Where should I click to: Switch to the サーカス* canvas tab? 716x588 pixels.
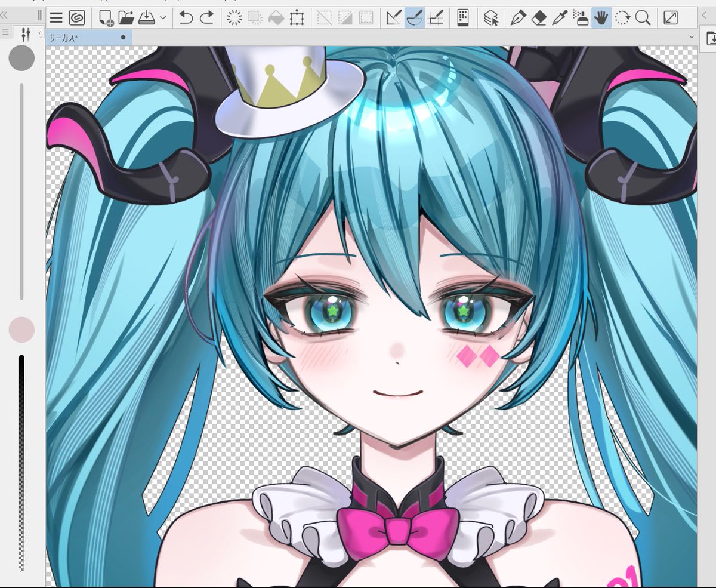point(89,37)
